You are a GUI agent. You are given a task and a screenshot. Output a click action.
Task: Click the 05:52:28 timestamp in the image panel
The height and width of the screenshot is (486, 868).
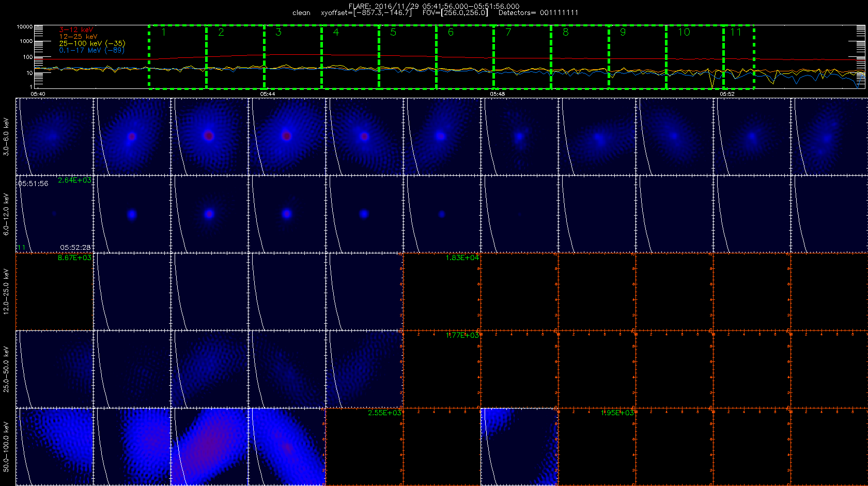pos(75,248)
